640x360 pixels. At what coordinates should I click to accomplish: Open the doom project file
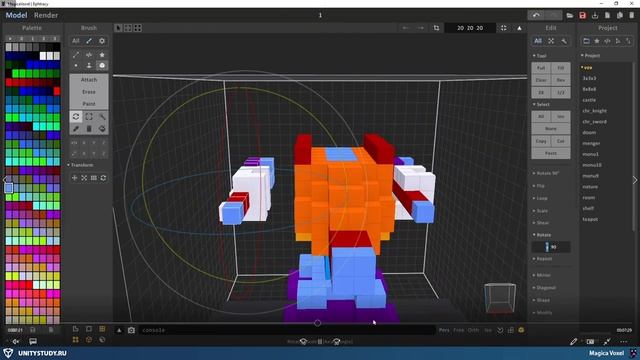(589, 133)
